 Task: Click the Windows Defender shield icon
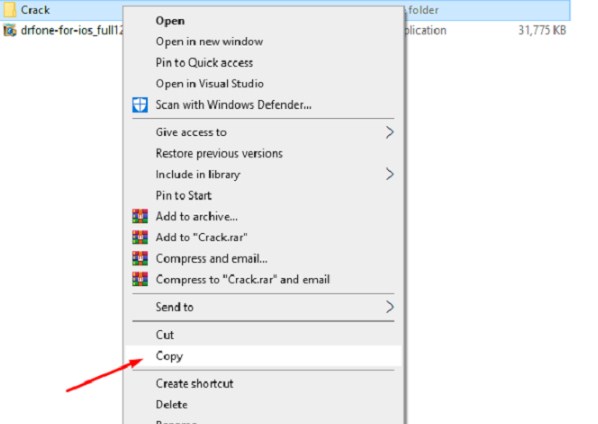click(x=140, y=105)
